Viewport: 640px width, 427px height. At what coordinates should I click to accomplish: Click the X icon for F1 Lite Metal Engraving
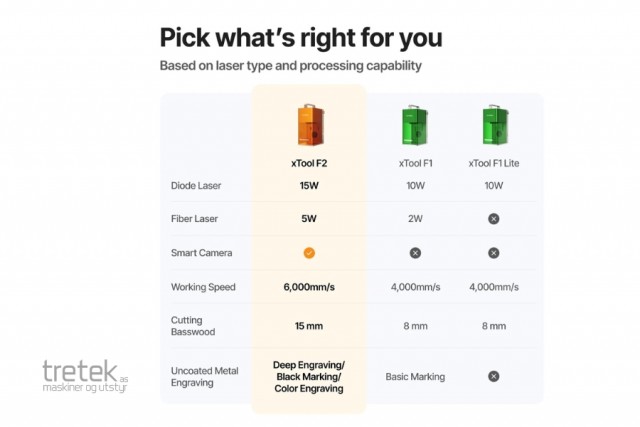(493, 376)
